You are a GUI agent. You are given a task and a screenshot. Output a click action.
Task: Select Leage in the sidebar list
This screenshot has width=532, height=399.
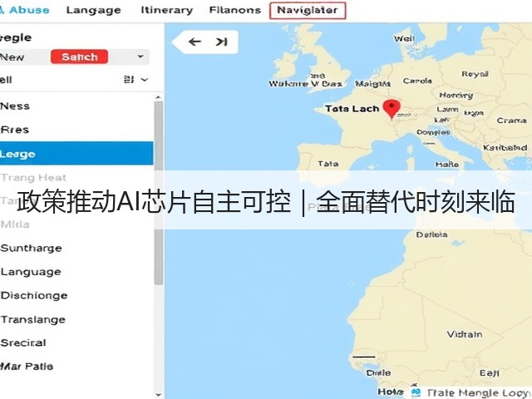click(76, 154)
